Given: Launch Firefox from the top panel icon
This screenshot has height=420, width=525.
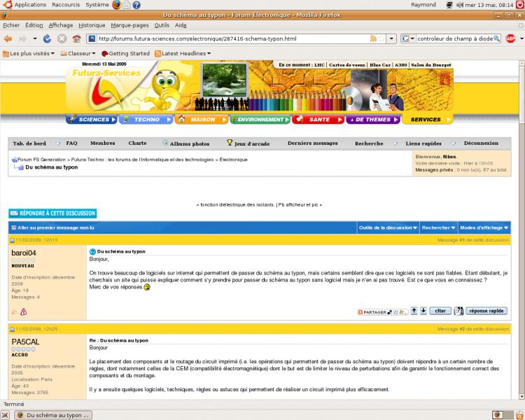Looking at the screenshot, I should [116, 5].
